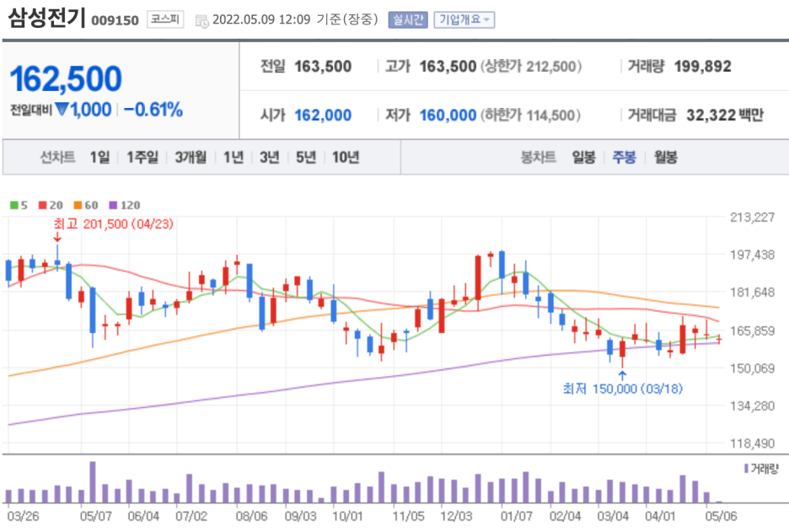Click the 213,227 price axis label

[752, 218]
